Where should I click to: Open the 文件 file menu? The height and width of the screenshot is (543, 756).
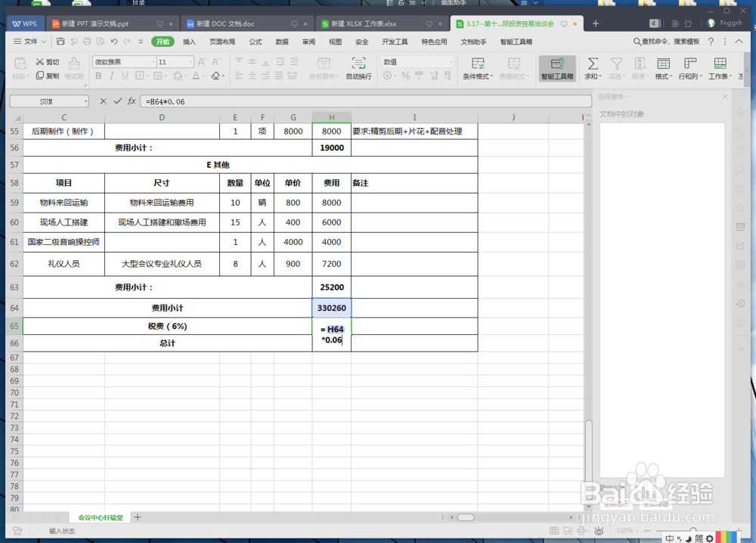30,42
